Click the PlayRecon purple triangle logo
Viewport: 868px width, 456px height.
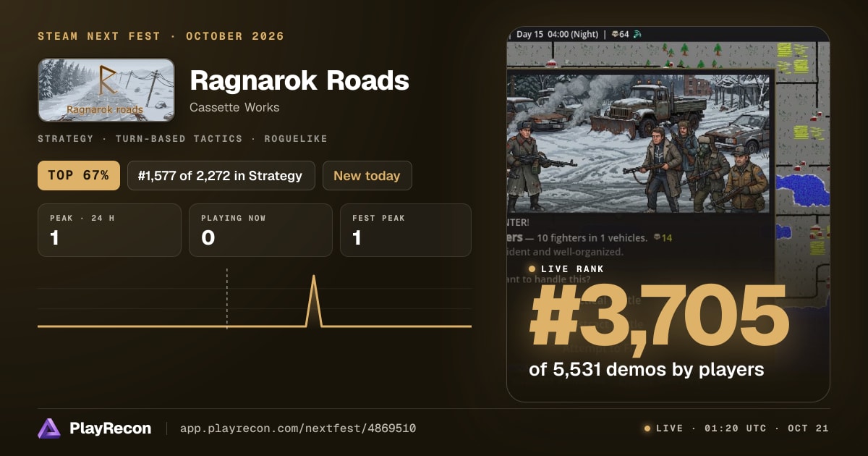(48, 428)
